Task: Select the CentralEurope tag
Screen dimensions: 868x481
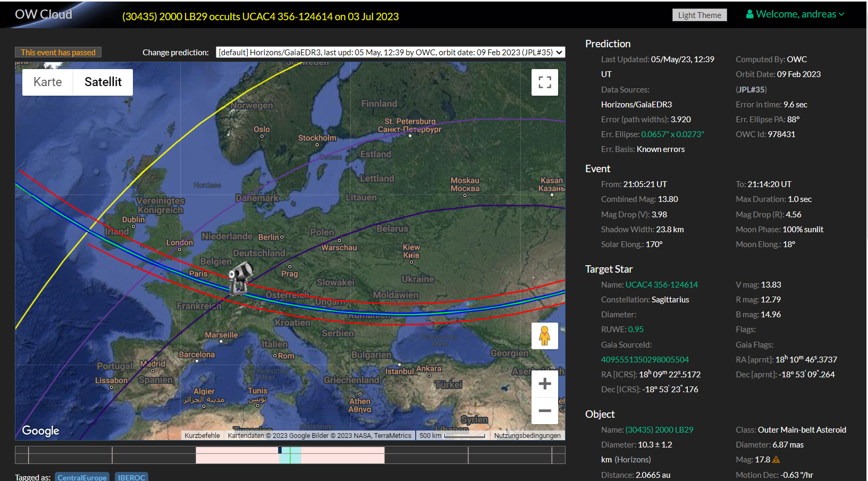Action: coord(82,477)
